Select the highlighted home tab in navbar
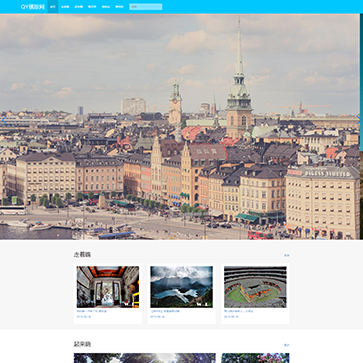This screenshot has width=363, height=363. coord(53,7)
